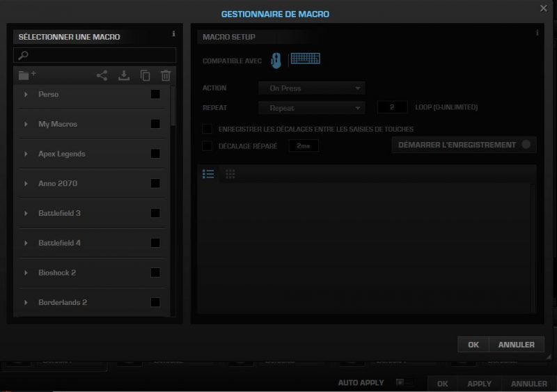Tick the Battlefield 3 folder checkbox

click(155, 213)
